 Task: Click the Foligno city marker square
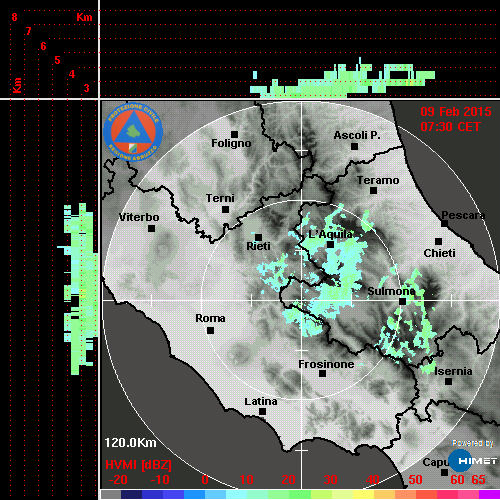pyautogui.click(x=234, y=134)
